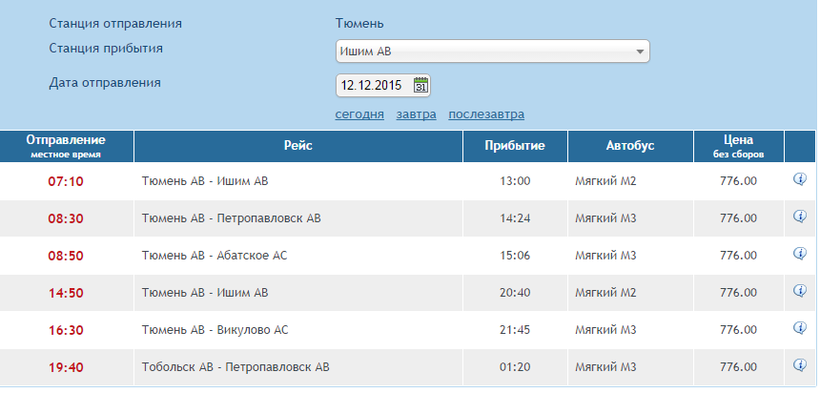820x393 pixels.
Task: Expand the arrival station dropdown arrow
Action: (639, 52)
